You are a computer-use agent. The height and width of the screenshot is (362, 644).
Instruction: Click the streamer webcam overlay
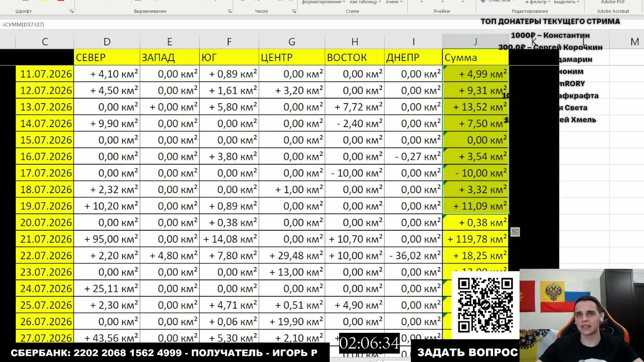click(x=582, y=316)
